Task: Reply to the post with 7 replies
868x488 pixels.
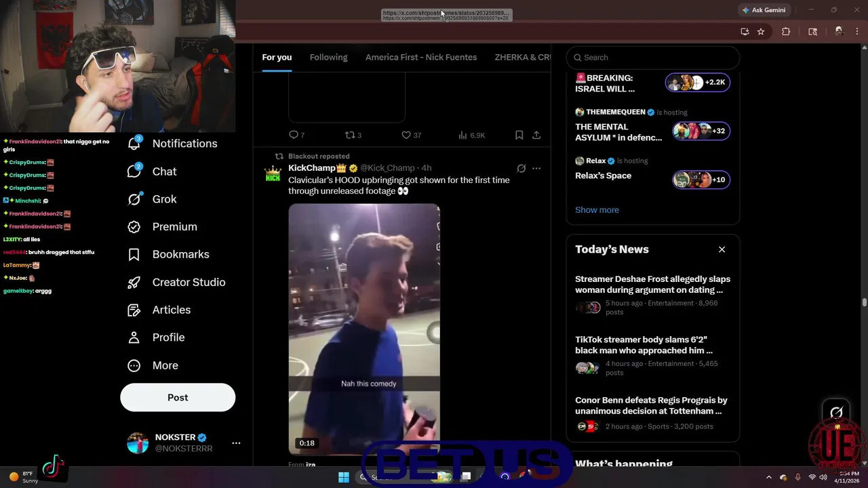Action: 296,135
